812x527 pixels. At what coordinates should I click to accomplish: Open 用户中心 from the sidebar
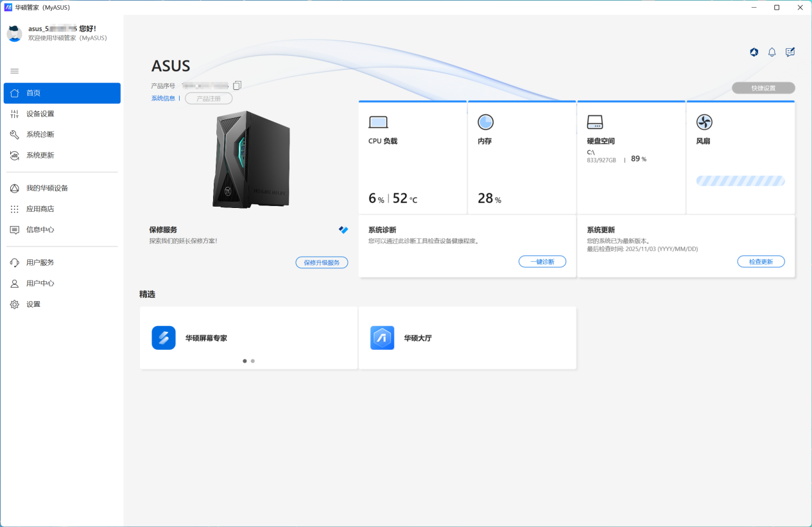[14, 283]
